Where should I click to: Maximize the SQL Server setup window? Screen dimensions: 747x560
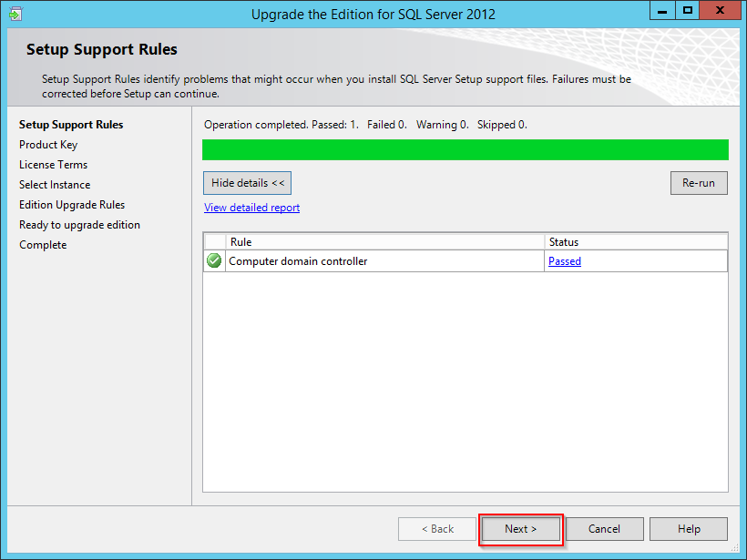pos(688,11)
